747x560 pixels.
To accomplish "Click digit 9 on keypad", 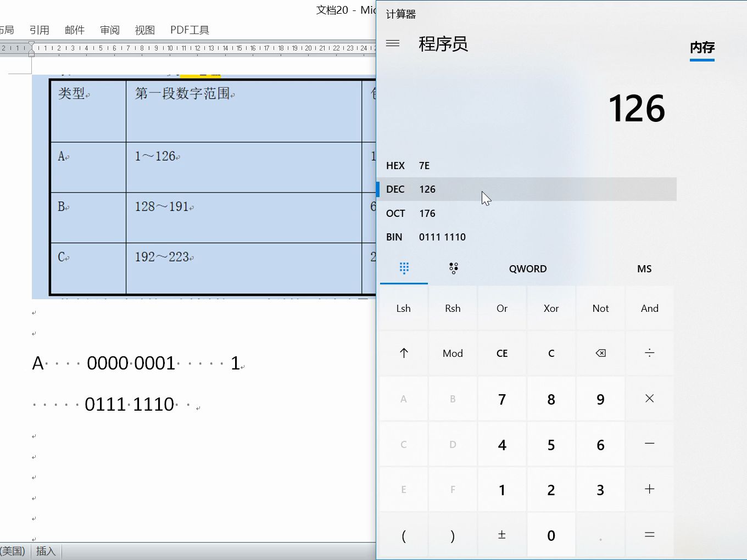I will 600,399.
